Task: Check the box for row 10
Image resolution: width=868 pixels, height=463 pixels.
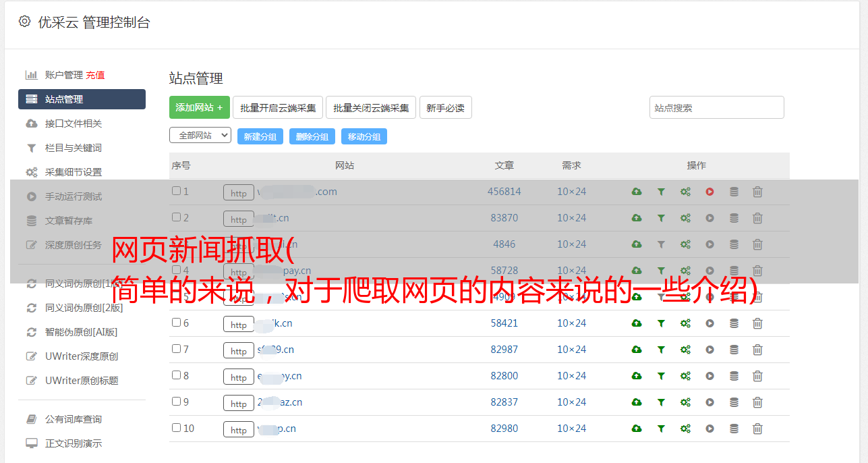Action: [x=176, y=428]
